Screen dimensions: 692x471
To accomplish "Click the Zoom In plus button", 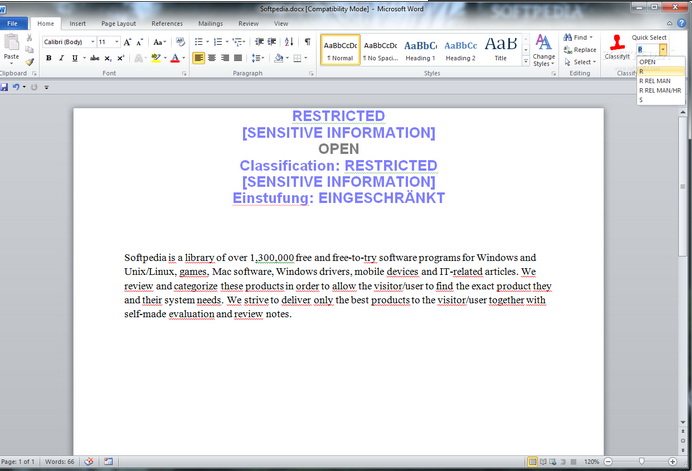I will tap(672, 461).
